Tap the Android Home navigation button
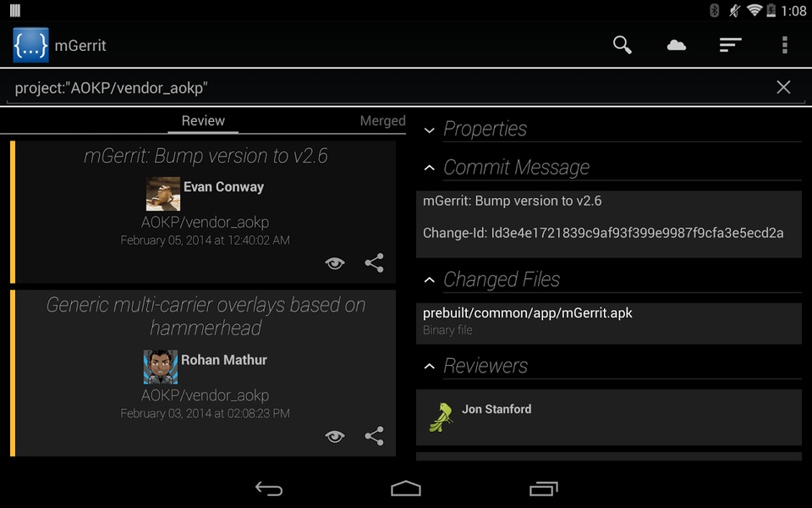The width and height of the screenshot is (812, 508). coord(405,489)
